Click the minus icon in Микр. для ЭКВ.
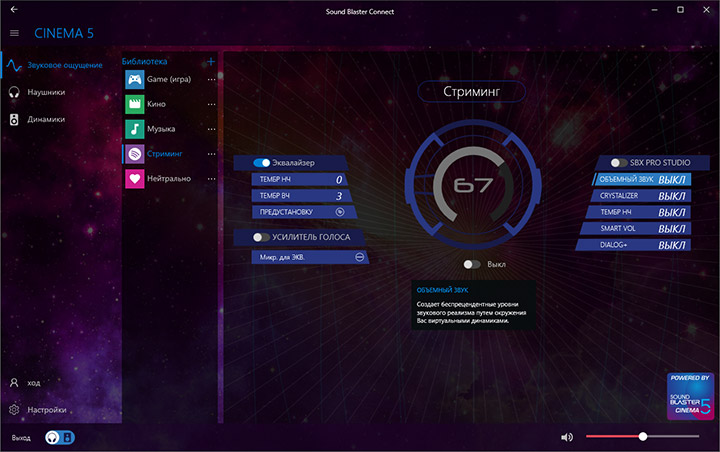Image resolution: width=720 pixels, height=452 pixels. pyautogui.click(x=360, y=257)
